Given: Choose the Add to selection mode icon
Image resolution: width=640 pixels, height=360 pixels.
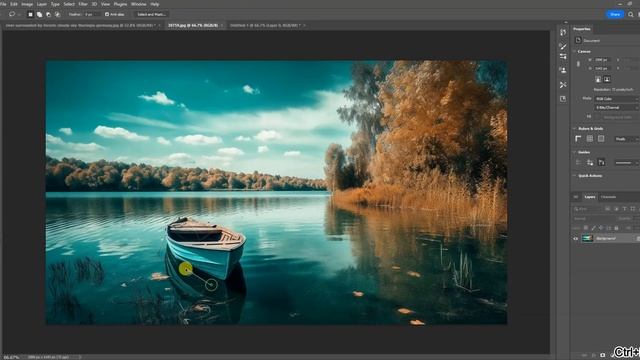Looking at the screenshot, I should click(39, 14).
